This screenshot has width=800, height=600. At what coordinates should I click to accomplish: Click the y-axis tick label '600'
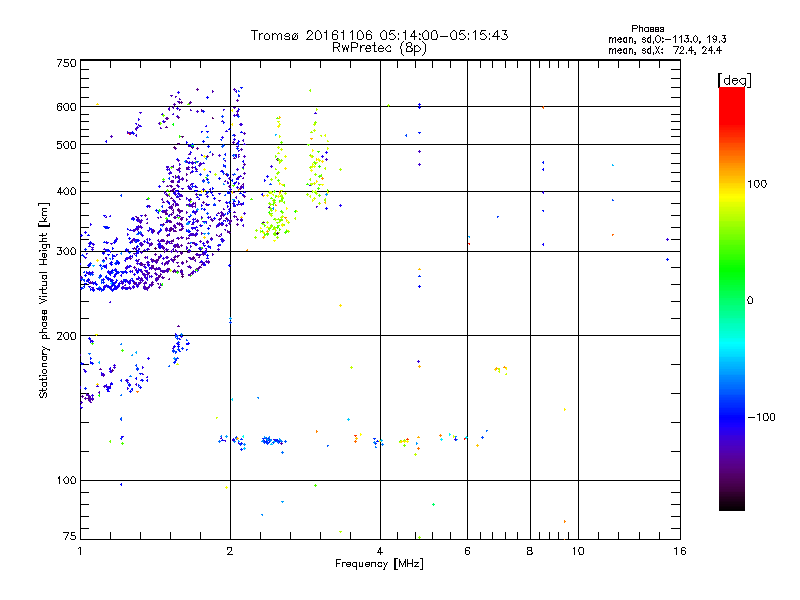[x=66, y=107]
